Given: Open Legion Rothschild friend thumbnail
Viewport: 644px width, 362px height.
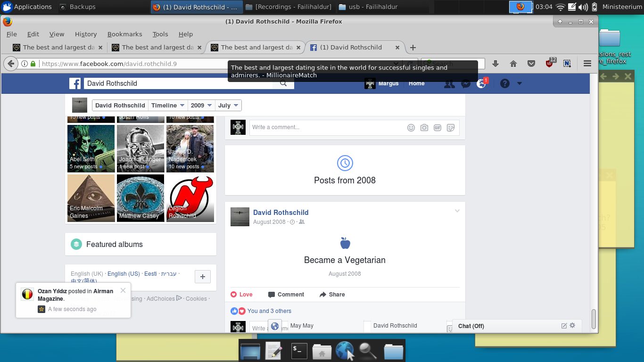Looking at the screenshot, I should click(x=190, y=198).
